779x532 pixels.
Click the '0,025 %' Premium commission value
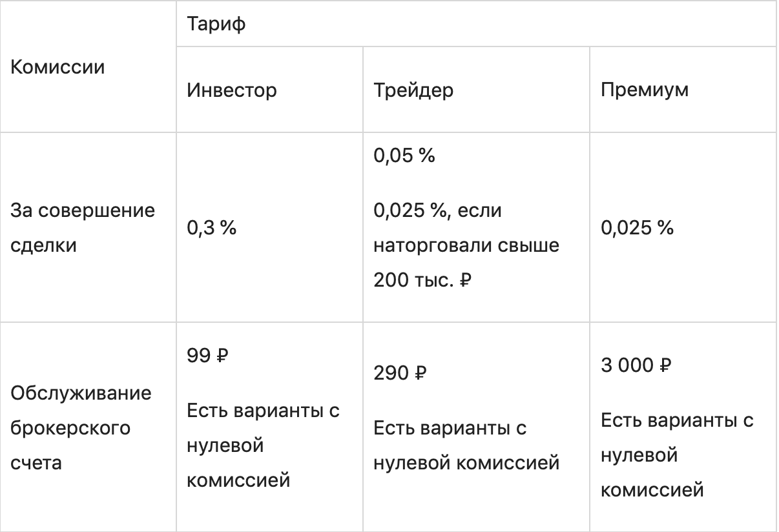tap(637, 229)
